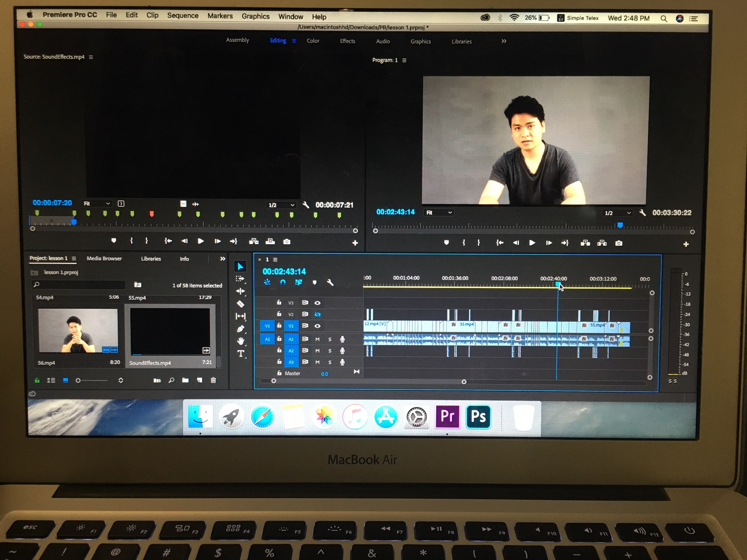Open Program monitor wrench settings
The image size is (747, 560).
(642, 212)
